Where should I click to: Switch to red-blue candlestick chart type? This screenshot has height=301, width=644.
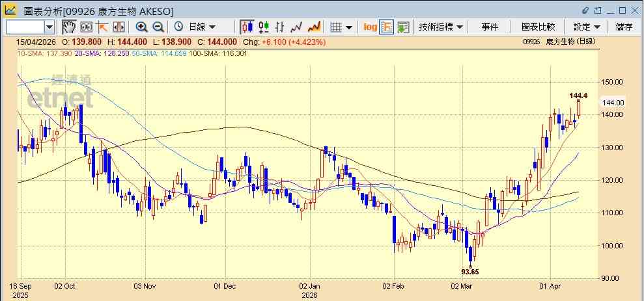(247, 27)
